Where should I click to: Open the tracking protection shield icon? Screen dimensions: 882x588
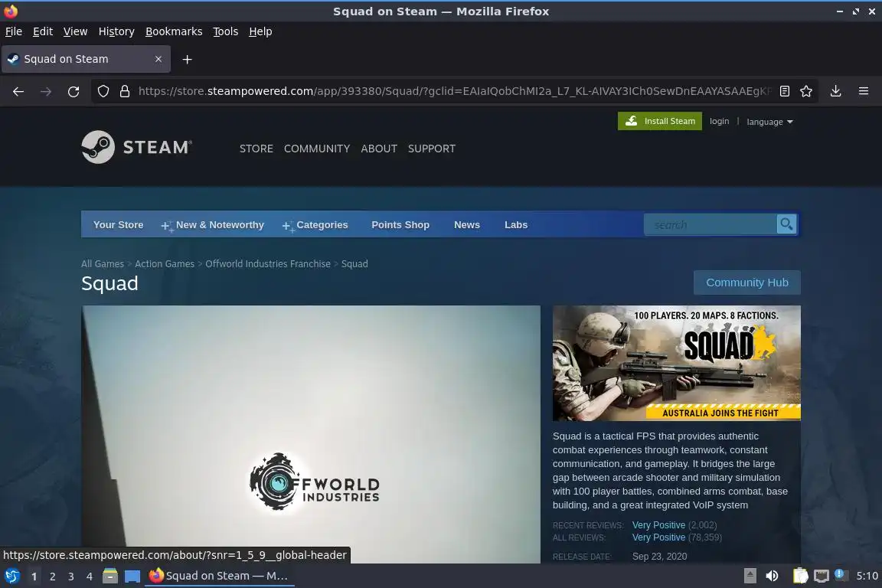coord(103,91)
